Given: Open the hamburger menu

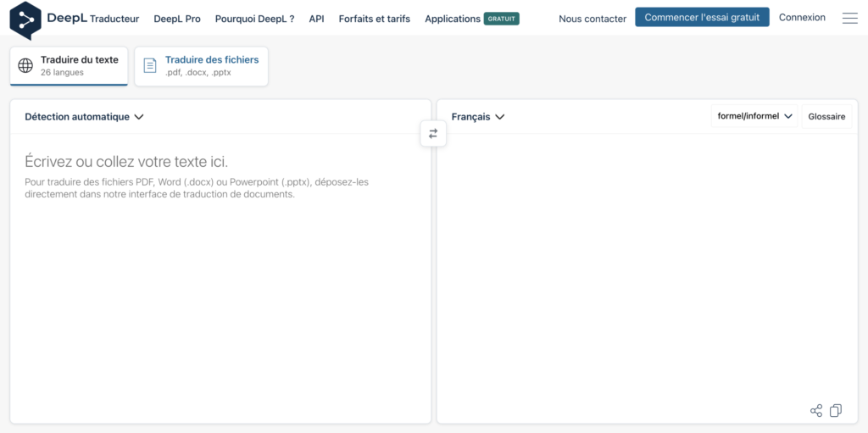Looking at the screenshot, I should (849, 19).
